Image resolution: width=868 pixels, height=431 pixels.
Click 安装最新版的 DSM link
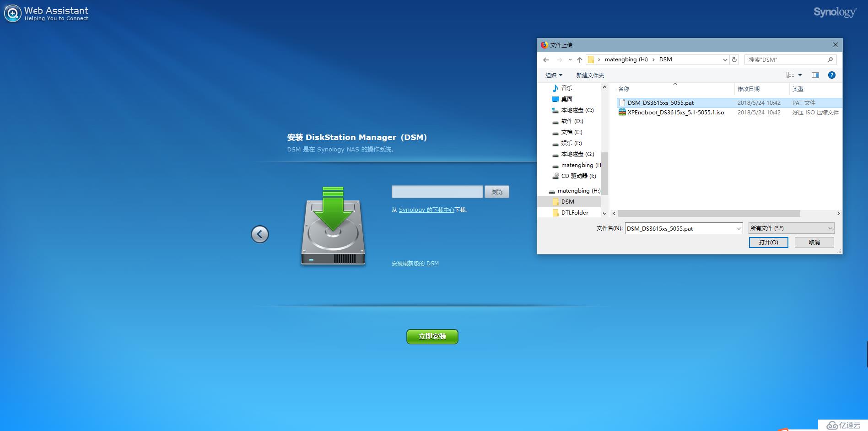tap(415, 263)
